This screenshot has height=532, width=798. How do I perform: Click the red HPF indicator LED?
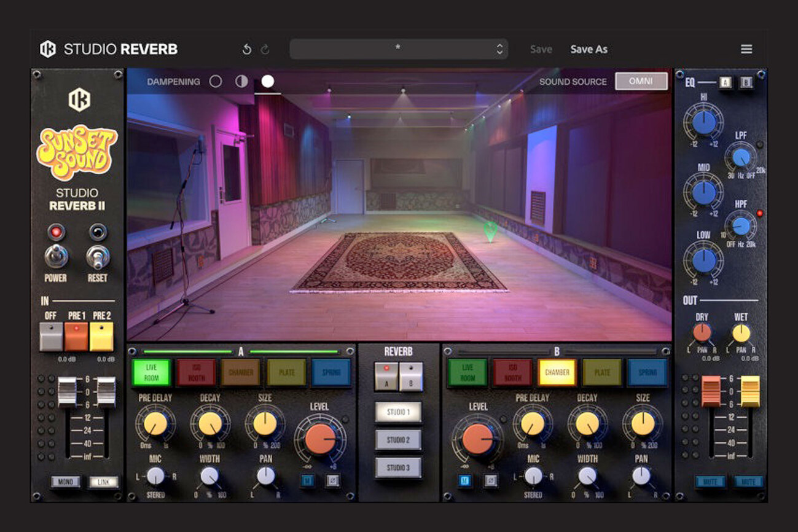point(760,213)
